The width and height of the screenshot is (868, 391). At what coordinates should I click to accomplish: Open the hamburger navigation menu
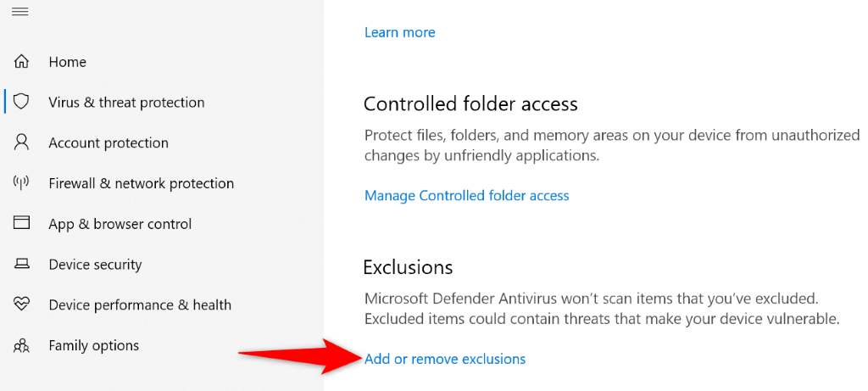20,12
